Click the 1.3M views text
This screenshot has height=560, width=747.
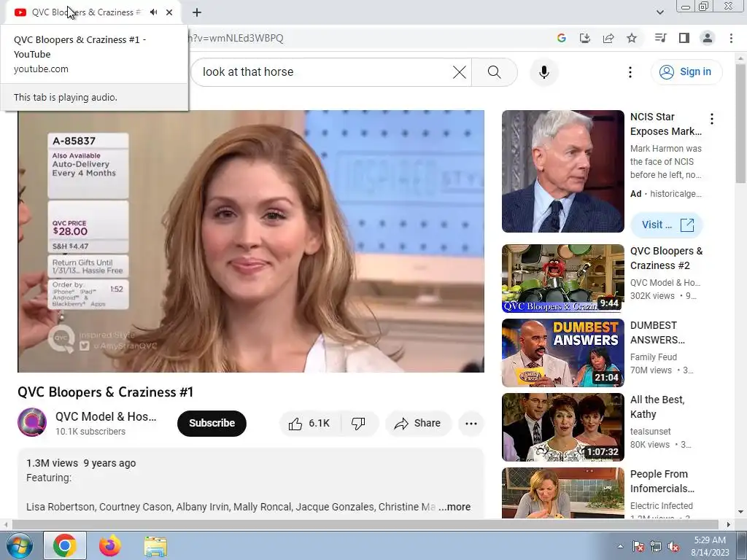click(52, 463)
